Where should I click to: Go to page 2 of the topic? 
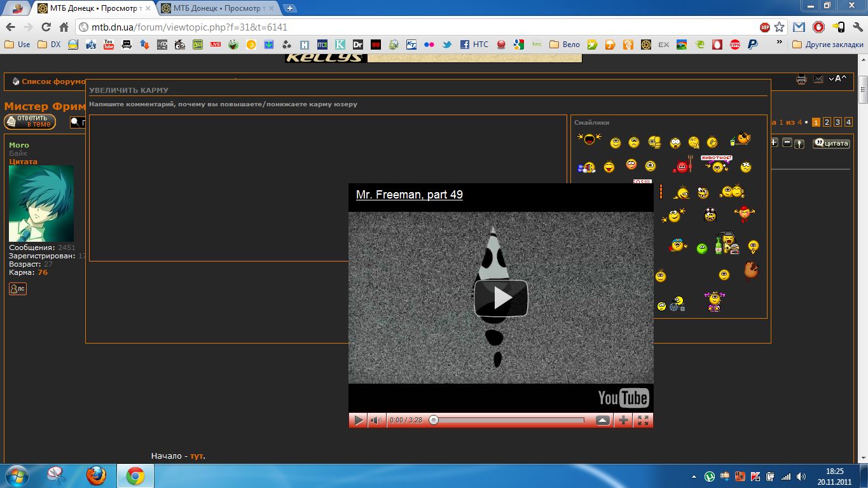pyautogui.click(x=827, y=122)
